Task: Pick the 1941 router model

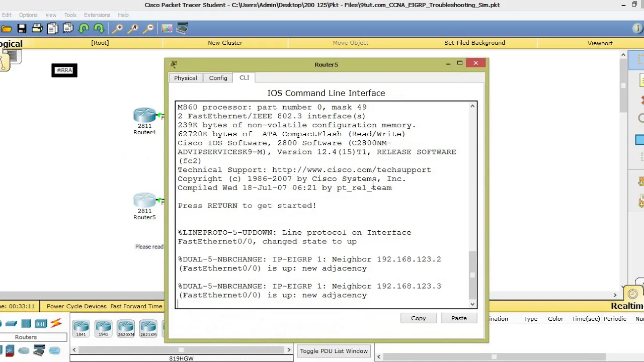Action: click(x=103, y=328)
